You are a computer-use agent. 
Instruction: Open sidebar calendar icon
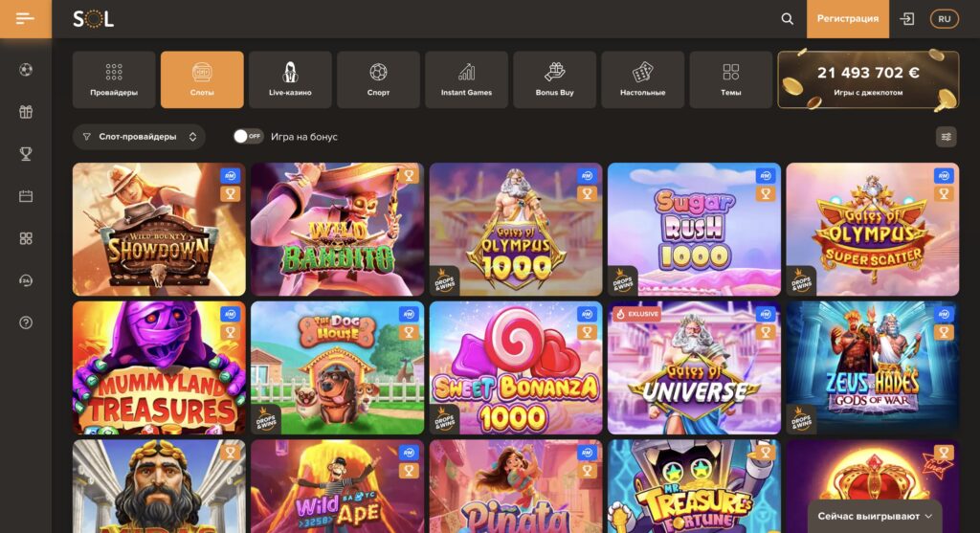coord(26,196)
